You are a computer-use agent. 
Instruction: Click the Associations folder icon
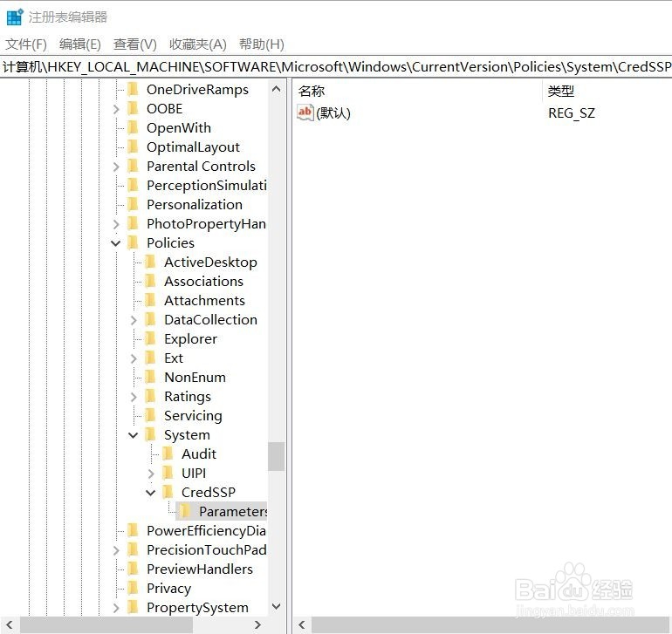click(x=150, y=281)
